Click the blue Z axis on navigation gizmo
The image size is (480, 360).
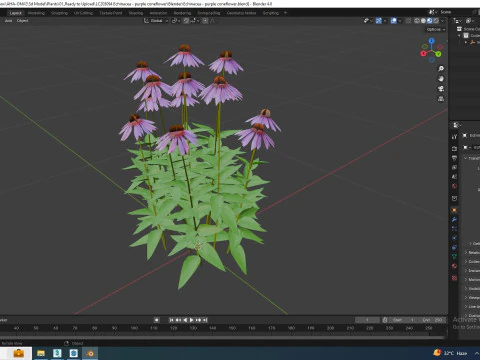coord(432,41)
